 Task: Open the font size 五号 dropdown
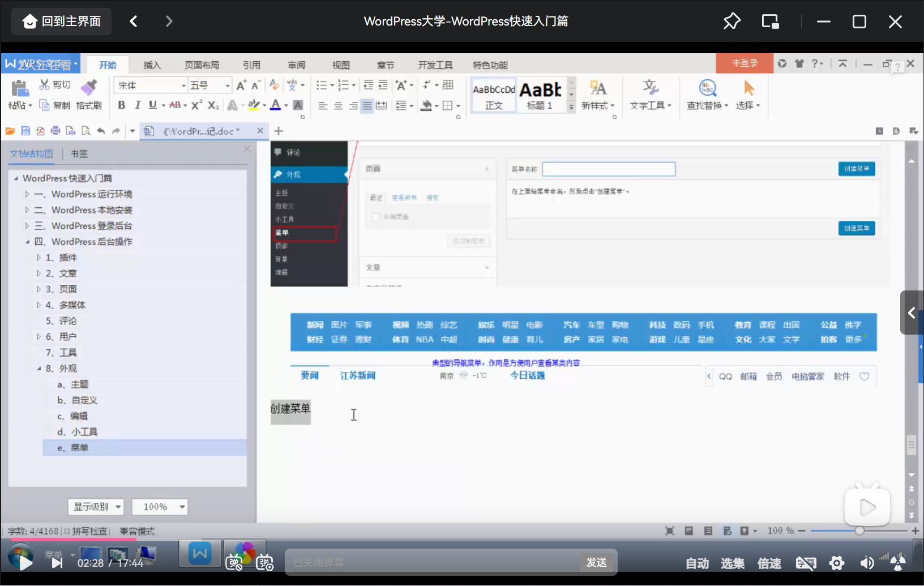(x=227, y=85)
